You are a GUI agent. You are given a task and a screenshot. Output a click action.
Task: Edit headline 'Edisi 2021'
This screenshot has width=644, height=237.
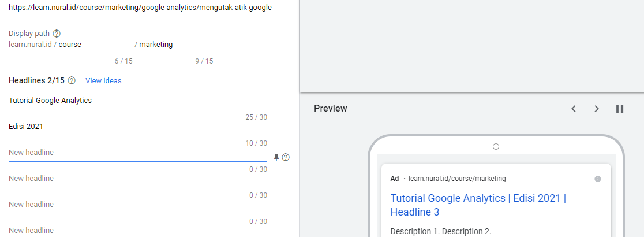137,127
